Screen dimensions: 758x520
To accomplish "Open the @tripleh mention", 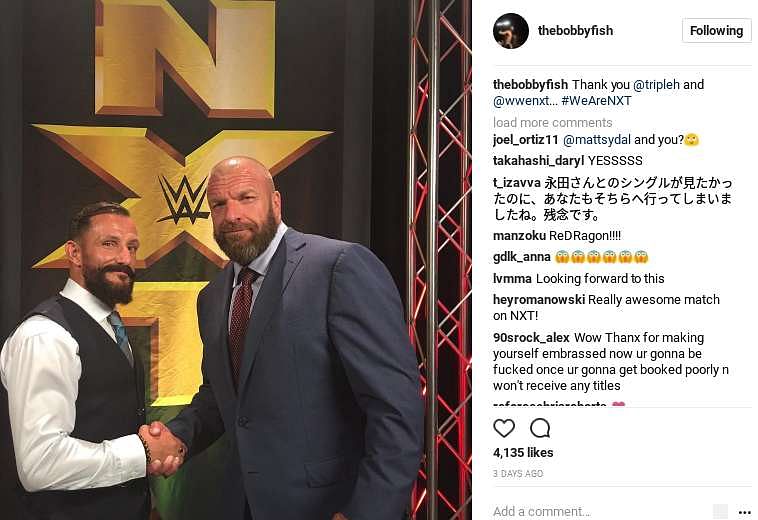I will click(x=656, y=85).
